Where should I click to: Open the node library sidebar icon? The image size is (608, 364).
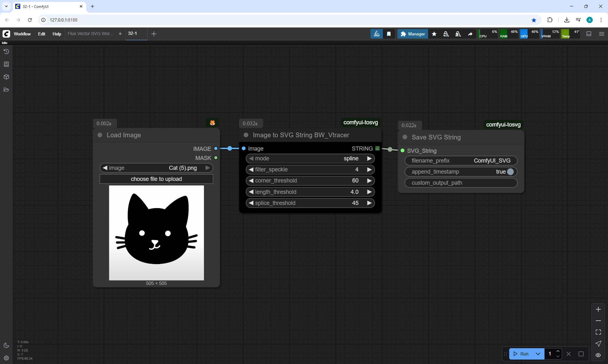(6, 64)
